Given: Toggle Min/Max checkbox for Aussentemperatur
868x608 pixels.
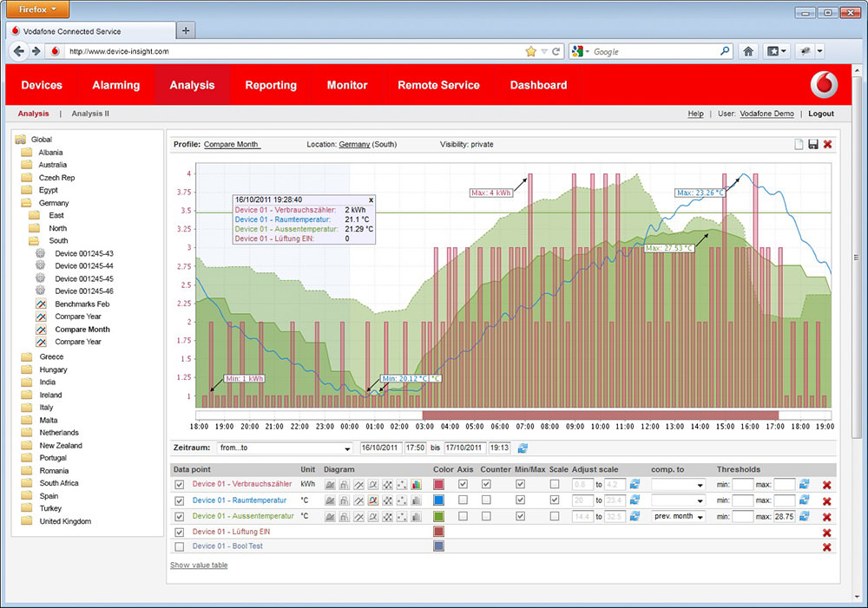Looking at the screenshot, I should click(x=520, y=515).
